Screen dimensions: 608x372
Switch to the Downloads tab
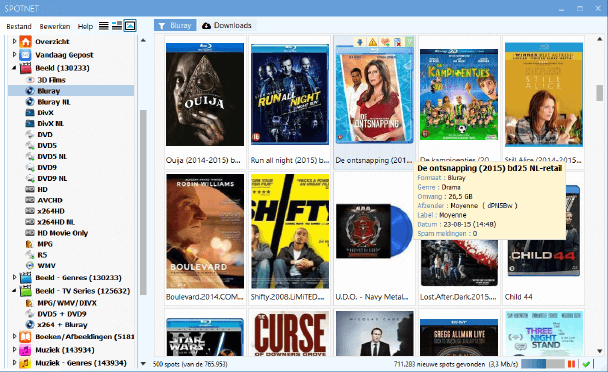227,25
